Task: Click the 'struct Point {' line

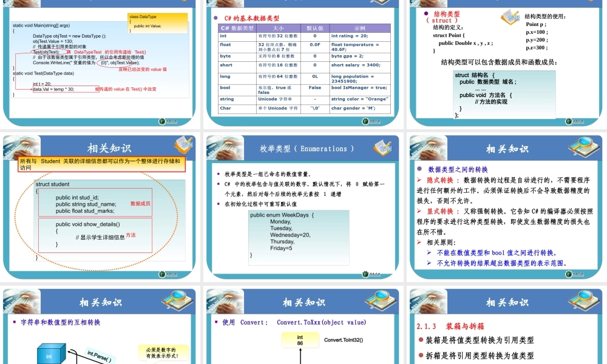Action: click(x=449, y=35)
